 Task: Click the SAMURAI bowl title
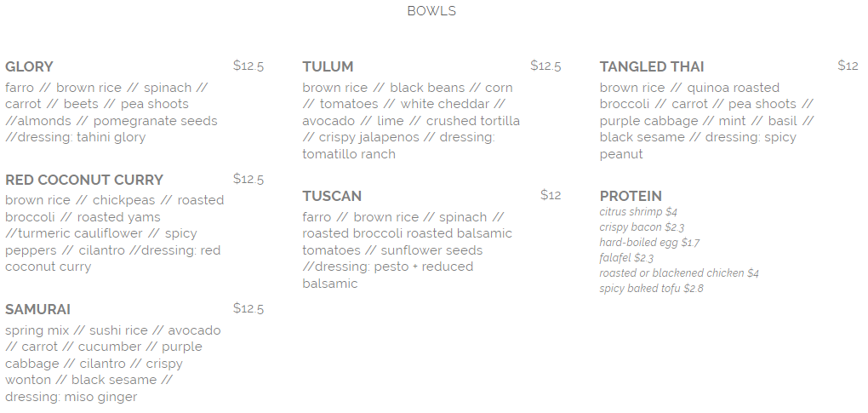[37, 309]
